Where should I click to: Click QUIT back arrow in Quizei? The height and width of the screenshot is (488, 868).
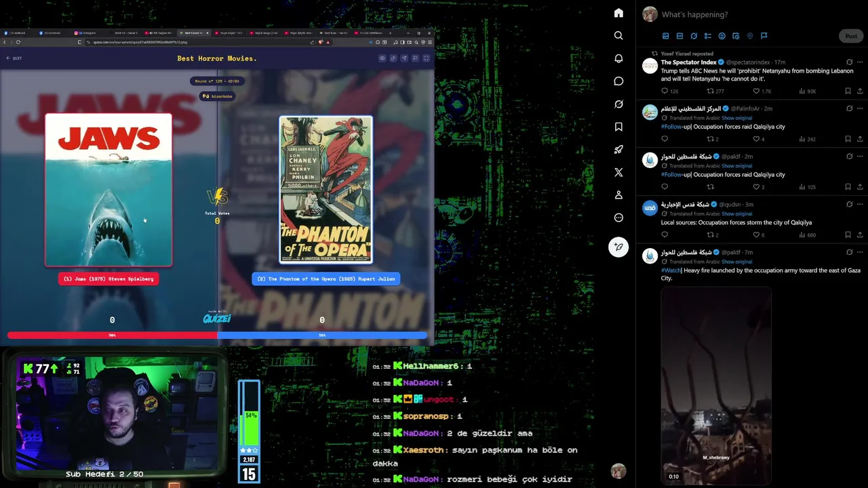[14, 58]
